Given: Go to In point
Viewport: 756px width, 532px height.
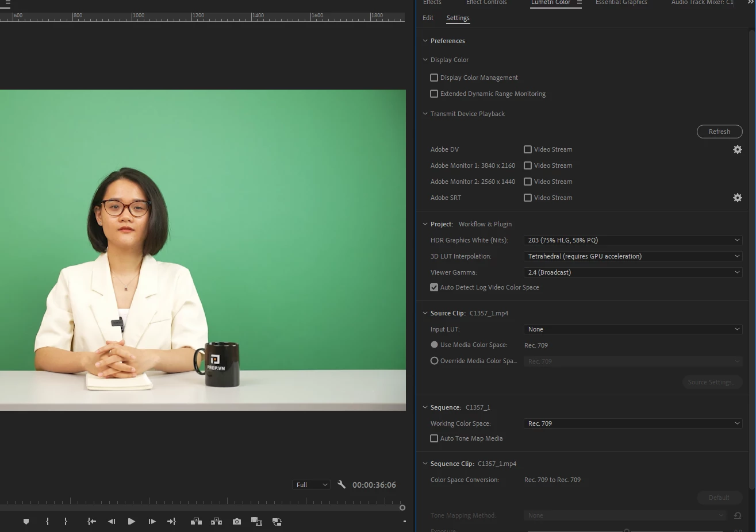Looking at the screenshot, I should pyautogui.click(x=91, y=522).
